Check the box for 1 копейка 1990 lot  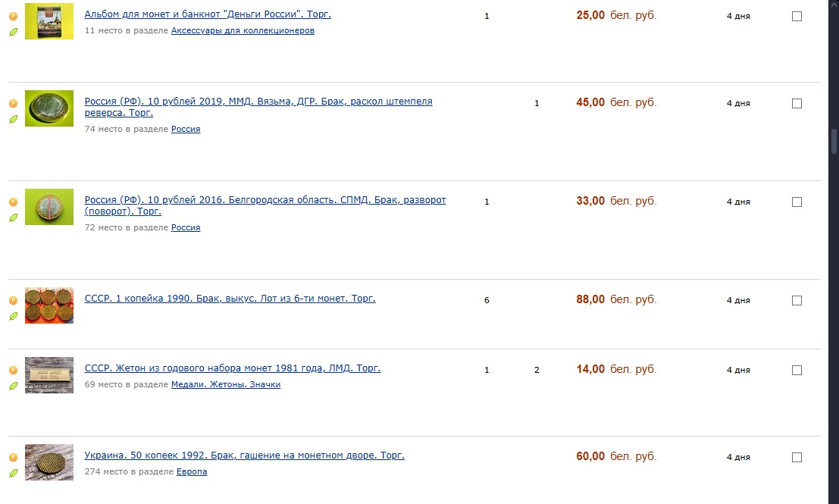(797, 301)
